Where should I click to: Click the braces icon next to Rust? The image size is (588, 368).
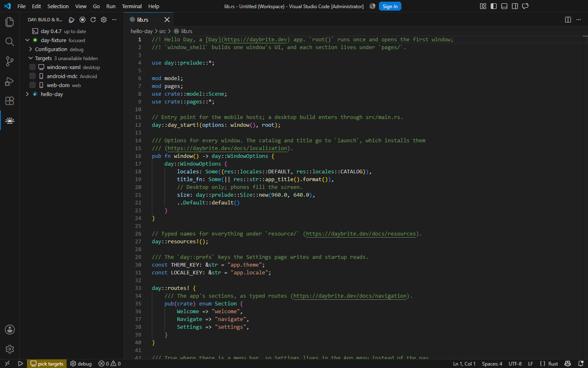pyautogui.click(x=542, y=364)
